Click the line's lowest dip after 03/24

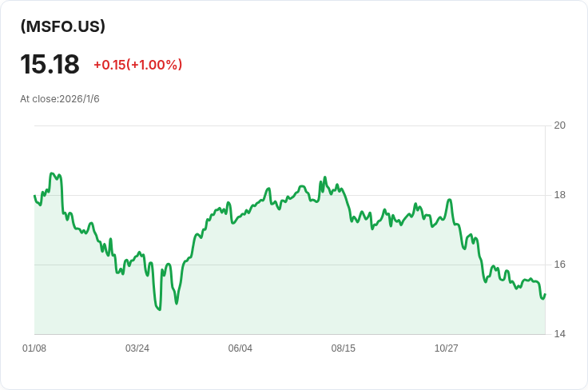pos(160,309)
